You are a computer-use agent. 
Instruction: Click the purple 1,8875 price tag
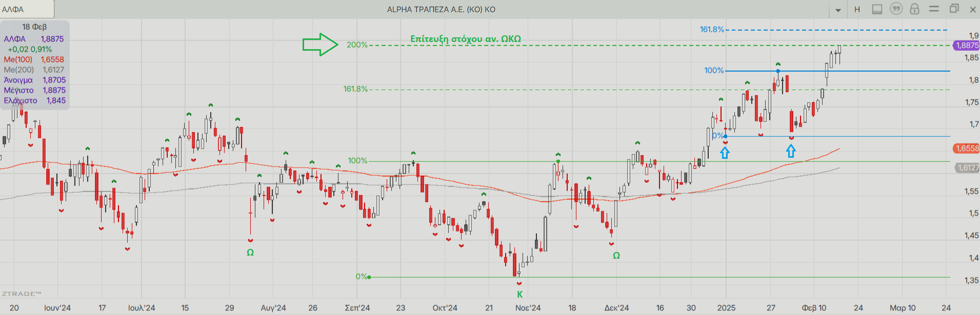[x=966, y=46]
